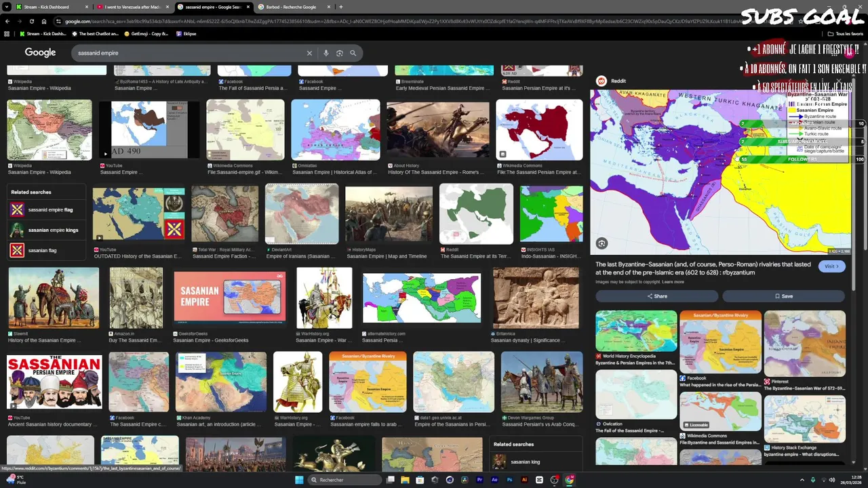Screen dimensions: 868x488
Task: Open the Britannica Sasanian dynasty relief image
Action: click(x=536, y=298)
